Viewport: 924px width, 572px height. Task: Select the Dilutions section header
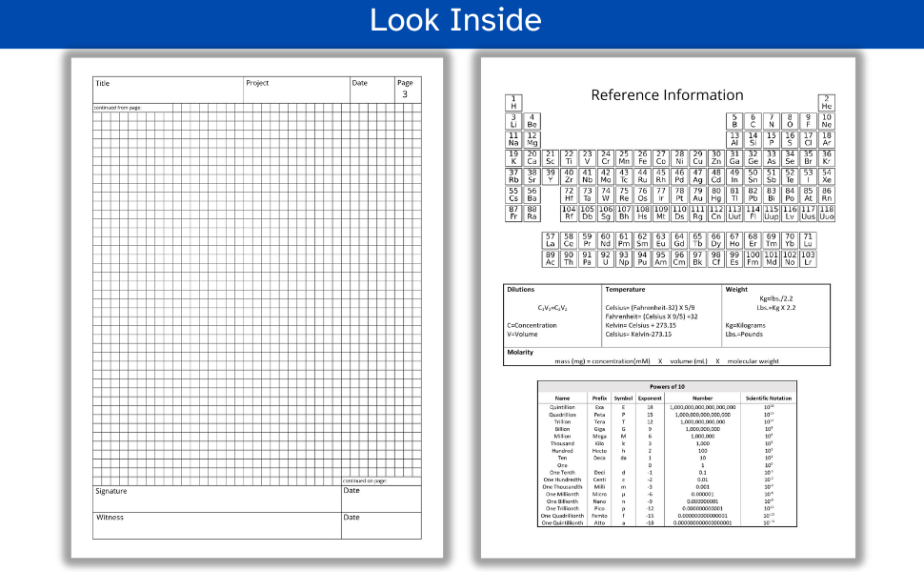(x=521, y=289)
